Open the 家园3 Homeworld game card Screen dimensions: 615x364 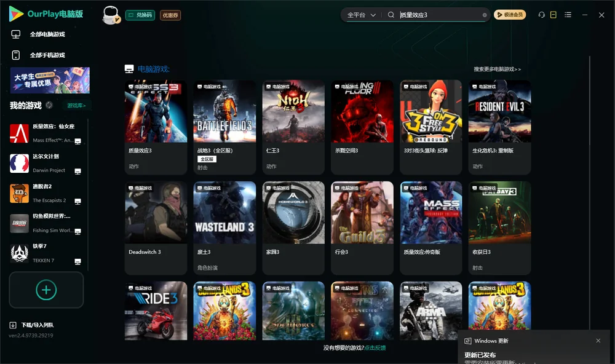coord(293,228)
